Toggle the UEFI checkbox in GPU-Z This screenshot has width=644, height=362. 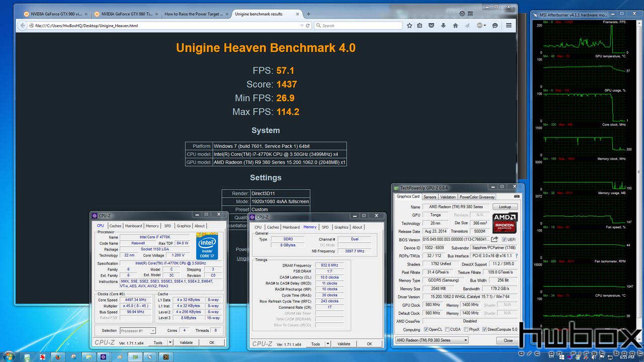coord(505,240)
